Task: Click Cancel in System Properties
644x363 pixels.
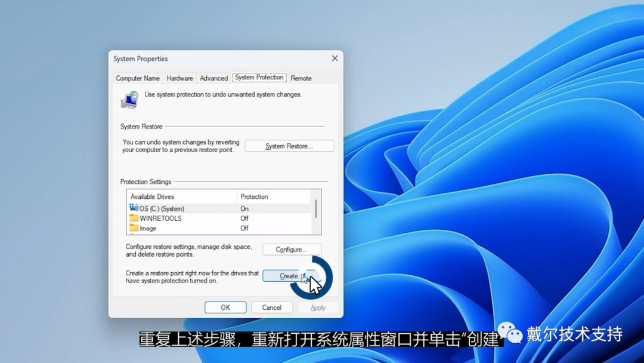Action: (x=271, y=307)
